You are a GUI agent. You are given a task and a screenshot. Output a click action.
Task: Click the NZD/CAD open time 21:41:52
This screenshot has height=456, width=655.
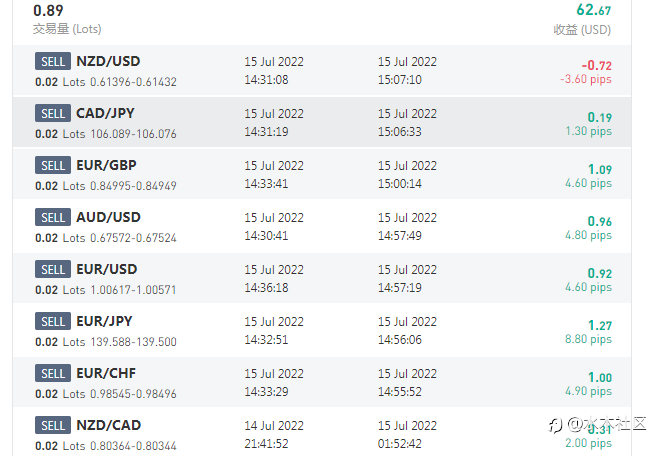(266, 444)
